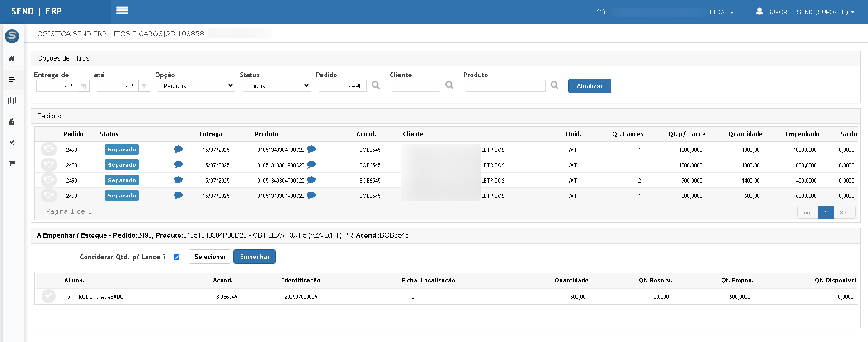Click the search magnifier next to Produto

click(x=555, y=85)
